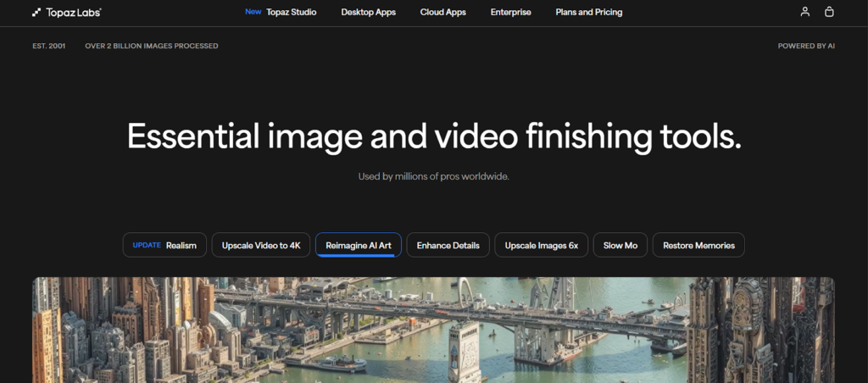Switch to the Slow Mo tab
Image resolution: width=868 pixels, height=383 pixels.
pyautogui.click(x=620, y=246)
